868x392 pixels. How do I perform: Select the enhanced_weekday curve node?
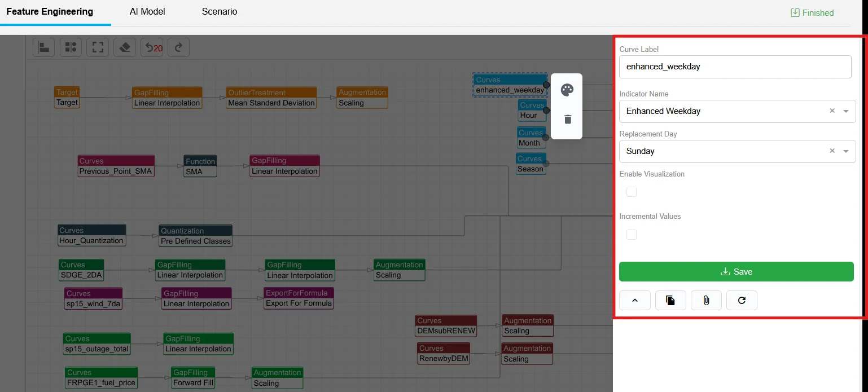510,85
